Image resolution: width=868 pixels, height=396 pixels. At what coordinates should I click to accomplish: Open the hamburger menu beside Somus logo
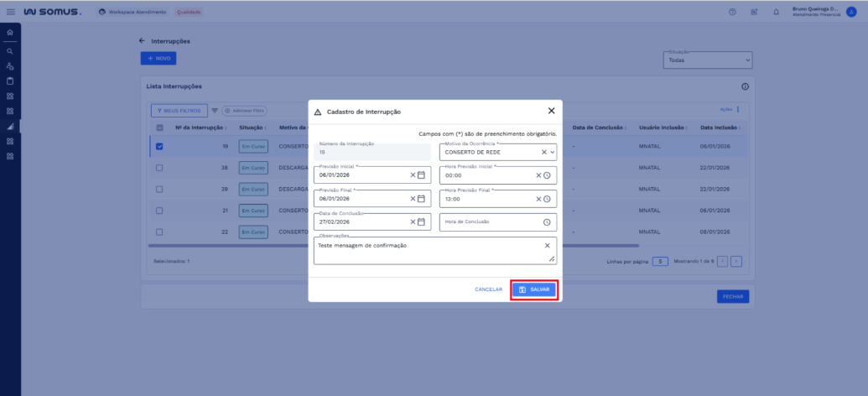tap(10, 11)
